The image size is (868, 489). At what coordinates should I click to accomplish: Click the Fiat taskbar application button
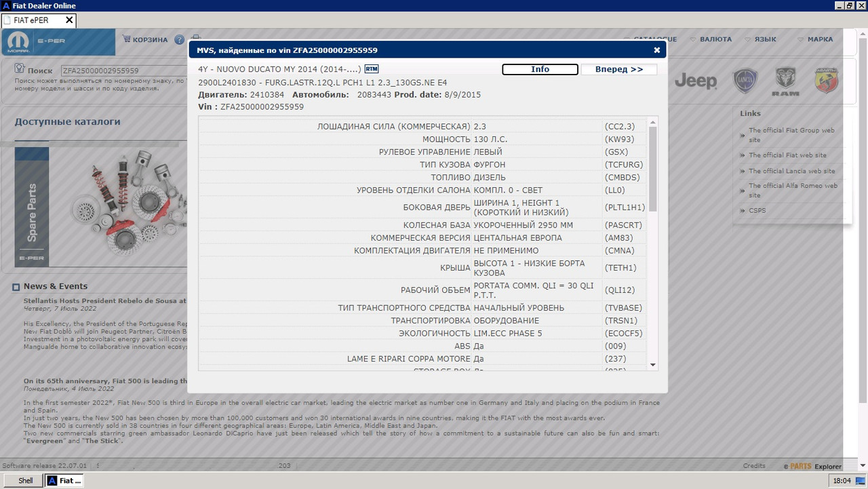pyautogui.click(x=64, y=481)
